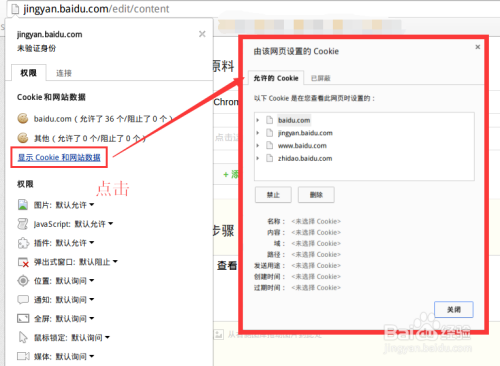The height and width of the screenshot is (366, 500).
Task: Click the 删除 button
Action: point(316,195)
